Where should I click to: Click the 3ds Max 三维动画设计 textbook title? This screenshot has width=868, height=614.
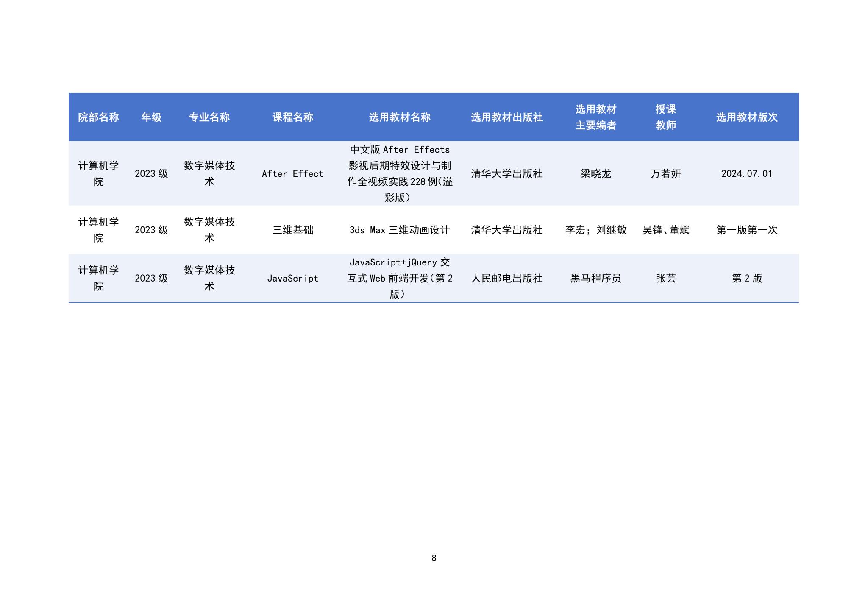pos(400,230)
